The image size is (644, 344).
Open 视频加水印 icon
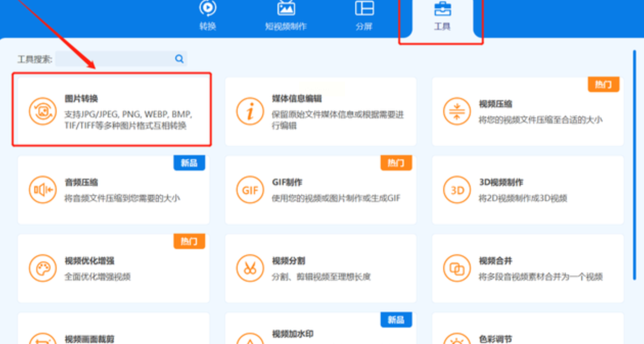[x=250, y=339]
